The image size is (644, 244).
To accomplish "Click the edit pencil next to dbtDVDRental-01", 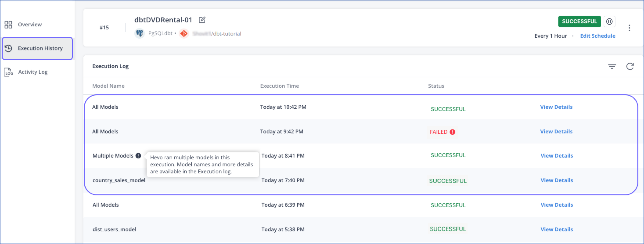I will [x=202, y=20].
